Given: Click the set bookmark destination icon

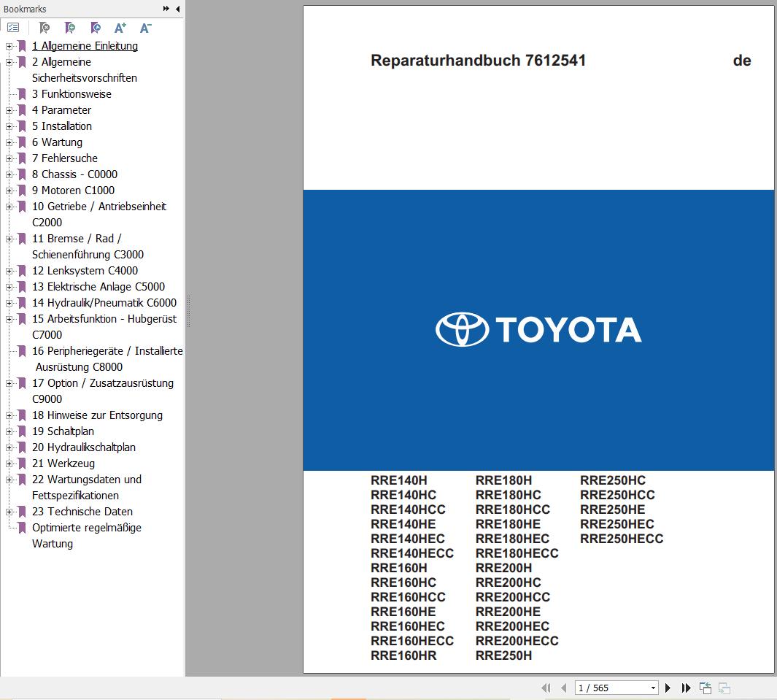Looking at the screenshot, I should [95, 28].
